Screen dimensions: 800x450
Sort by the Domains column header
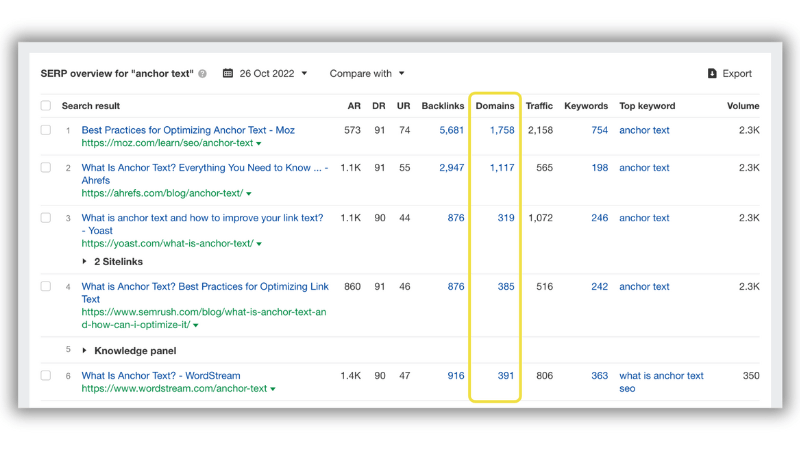[495, 106]
